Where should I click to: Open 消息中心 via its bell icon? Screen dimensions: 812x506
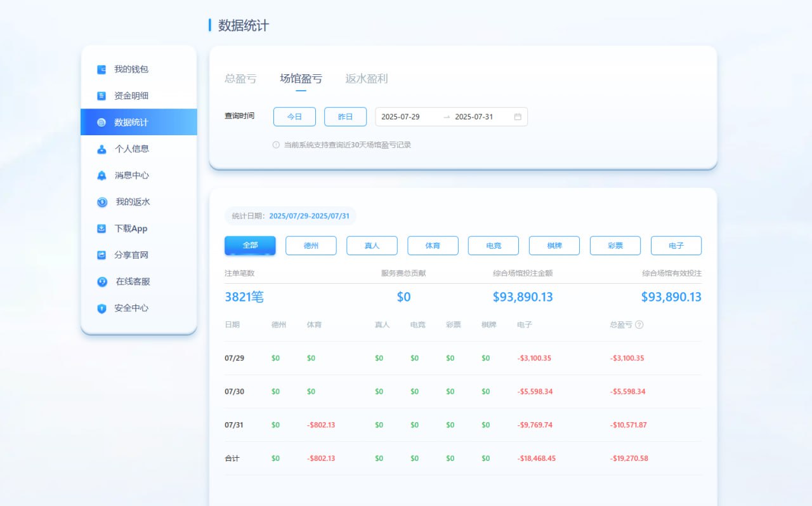click(101, 176)
